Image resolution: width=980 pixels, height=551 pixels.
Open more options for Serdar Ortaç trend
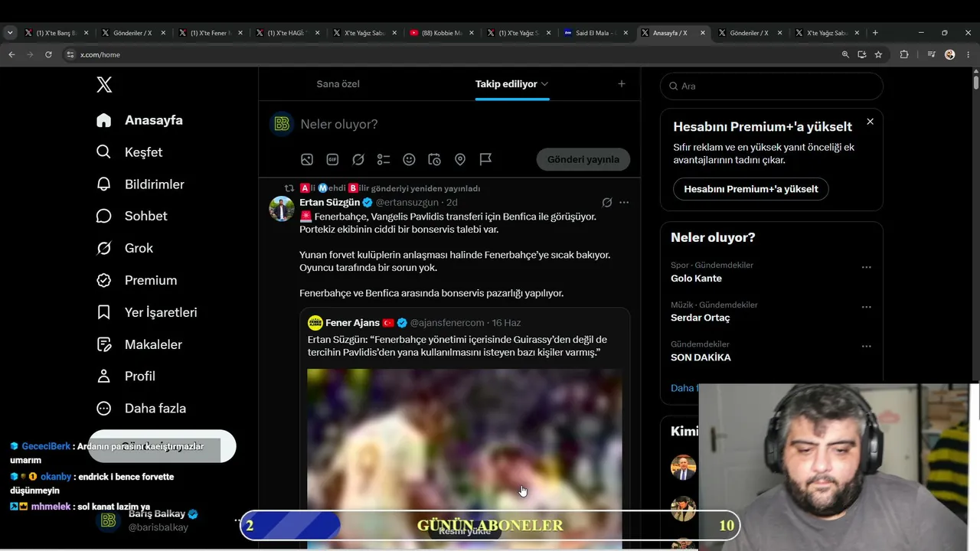(867, 307)
